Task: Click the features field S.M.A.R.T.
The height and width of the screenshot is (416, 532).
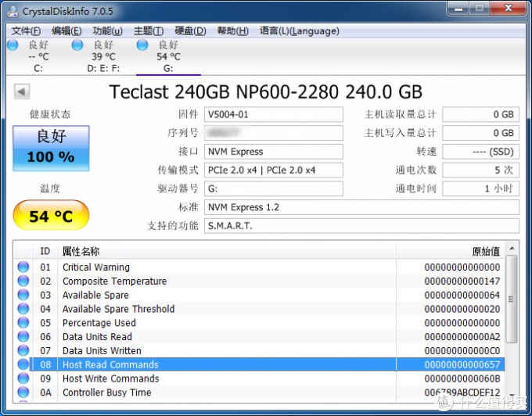Action: coord(361,226)
